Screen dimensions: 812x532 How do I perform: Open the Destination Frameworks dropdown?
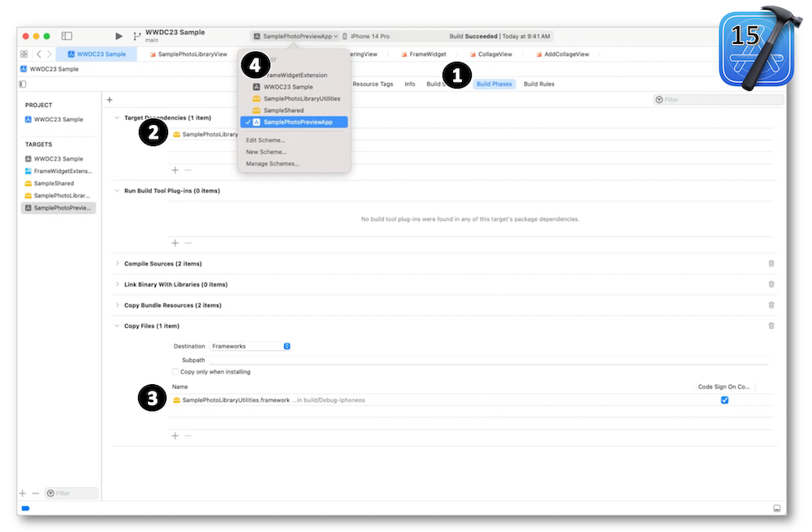coord(250,346)
